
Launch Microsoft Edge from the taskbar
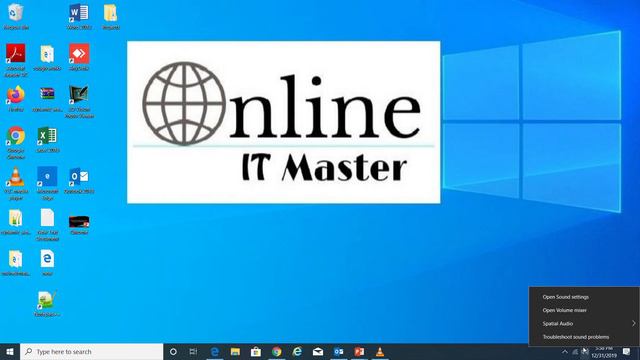pos(215,351)
